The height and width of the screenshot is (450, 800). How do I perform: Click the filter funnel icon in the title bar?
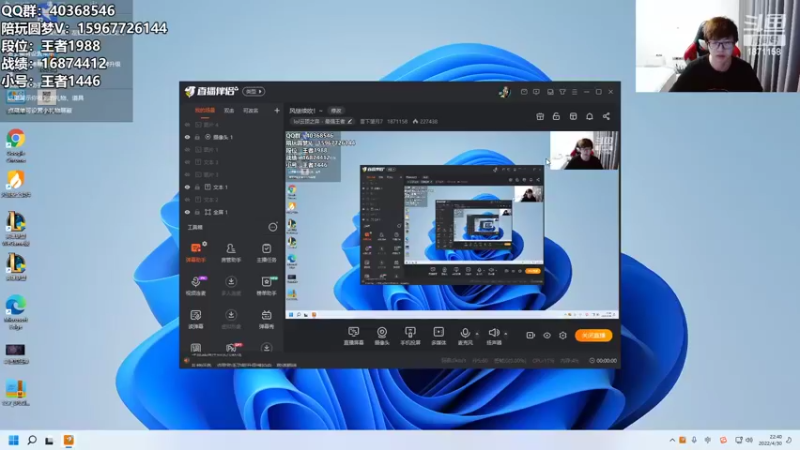(562, 92)
